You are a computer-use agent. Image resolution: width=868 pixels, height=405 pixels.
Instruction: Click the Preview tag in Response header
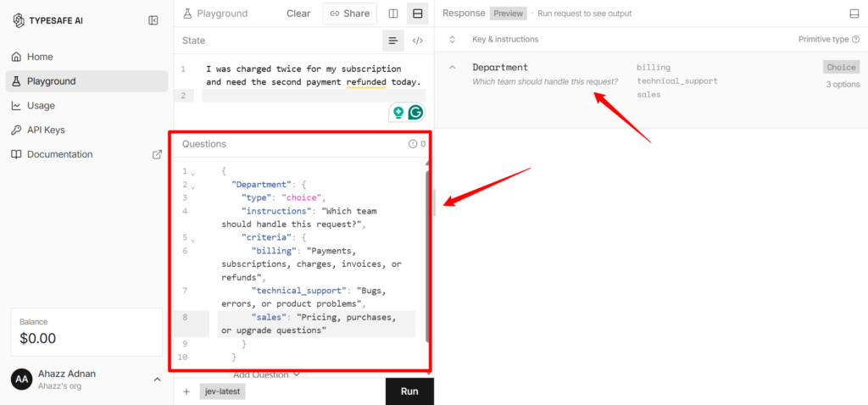[509, 14]
